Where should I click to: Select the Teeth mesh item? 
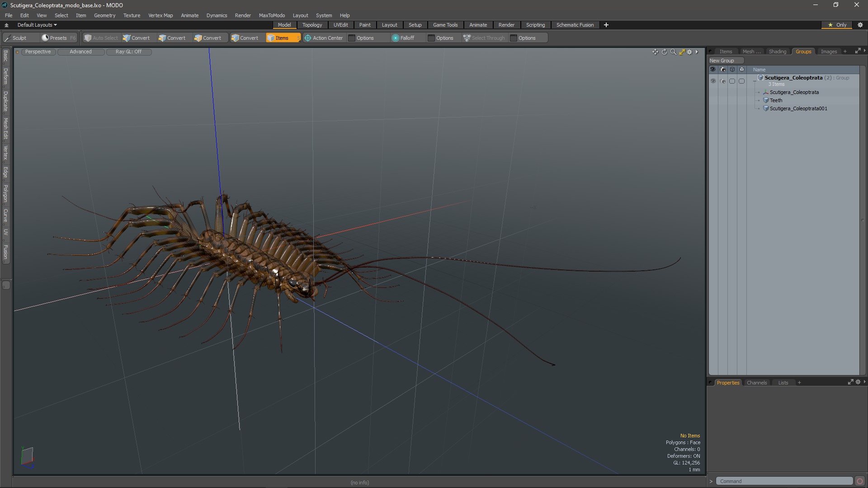pos(776,100)
